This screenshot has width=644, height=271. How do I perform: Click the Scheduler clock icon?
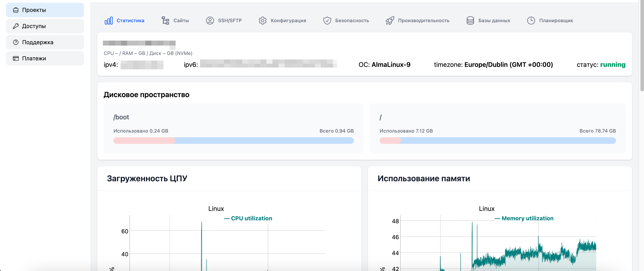coord(531,20)
